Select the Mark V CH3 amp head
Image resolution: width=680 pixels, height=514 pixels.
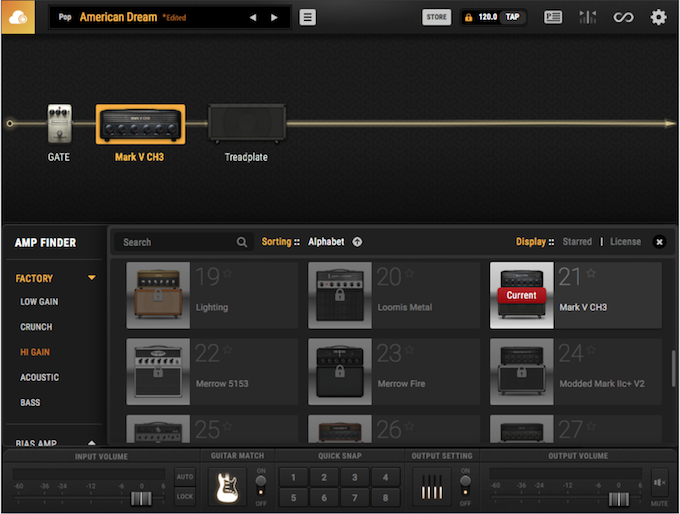pyautogui.click(x=140, y=124)
